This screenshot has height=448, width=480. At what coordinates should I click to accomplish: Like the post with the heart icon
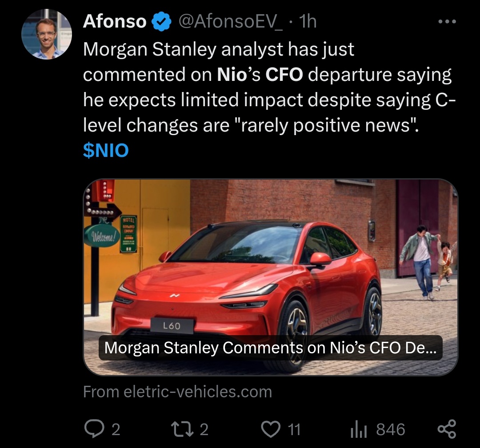tap(271, 429)
